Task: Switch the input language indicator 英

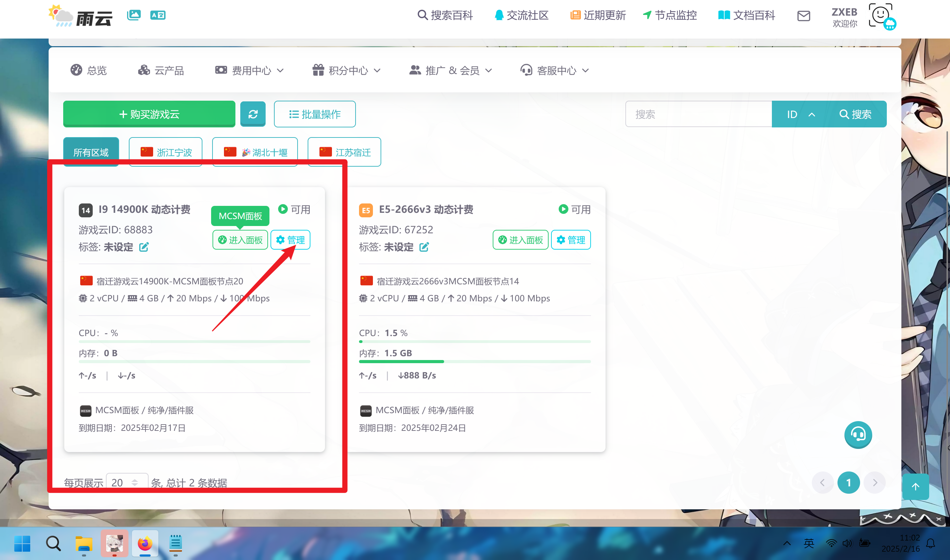Action: click(809, 543)
